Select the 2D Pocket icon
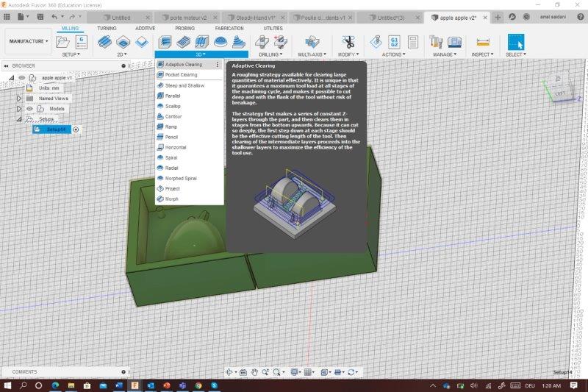The width and height of the screenshot is (588, 392). [123, 42]
